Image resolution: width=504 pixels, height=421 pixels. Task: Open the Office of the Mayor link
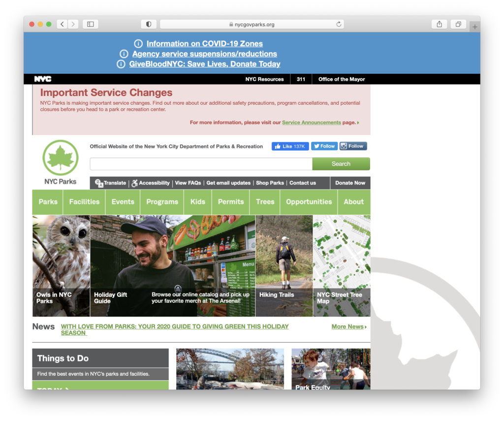click(x=342, y=79)
